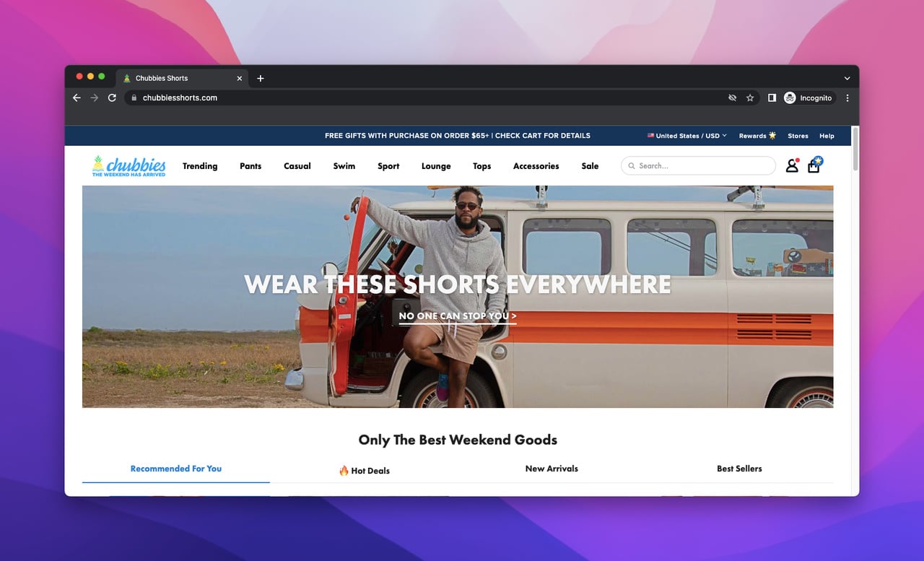Click the Chubbies pineapple logo
Screen dimensions: 924x561
point(129,165)
